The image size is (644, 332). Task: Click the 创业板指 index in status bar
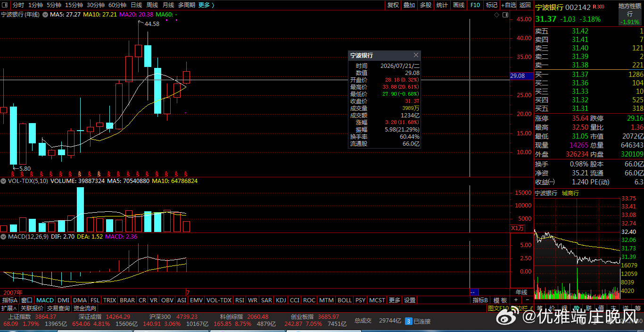pyautogui.click(x=303, y=316)
